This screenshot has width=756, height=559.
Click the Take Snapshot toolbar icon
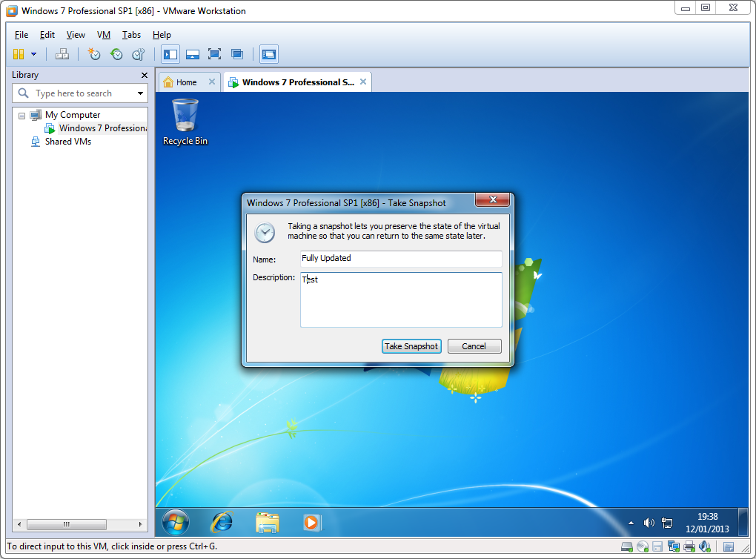click(94, 54)
